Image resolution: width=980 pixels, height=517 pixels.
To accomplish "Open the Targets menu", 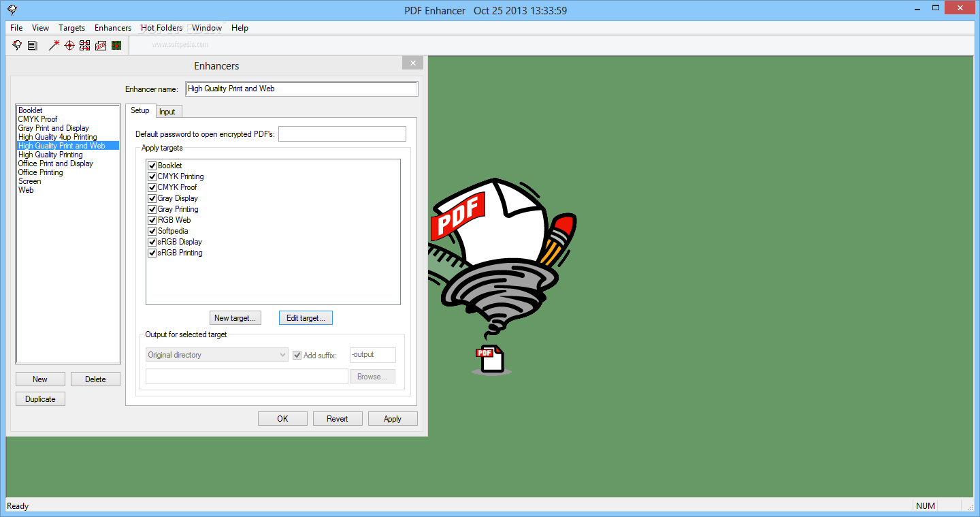I will point(71,28).
